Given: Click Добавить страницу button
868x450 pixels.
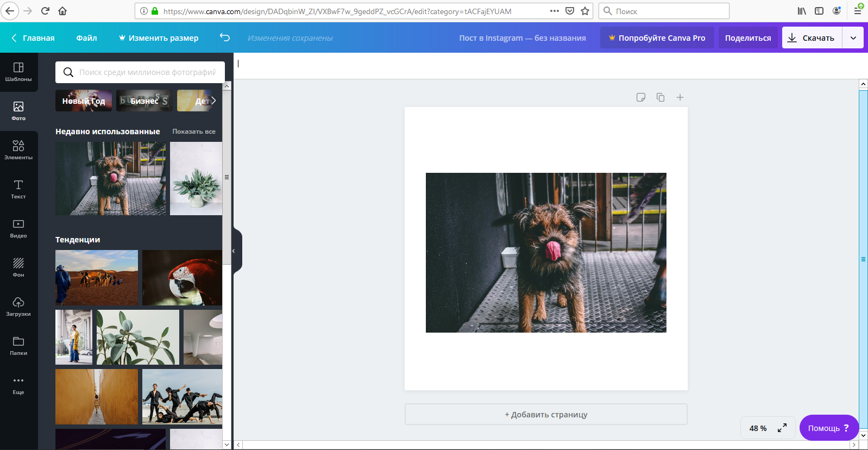Looking at the screenshot, I should click(x=546, y=414).
